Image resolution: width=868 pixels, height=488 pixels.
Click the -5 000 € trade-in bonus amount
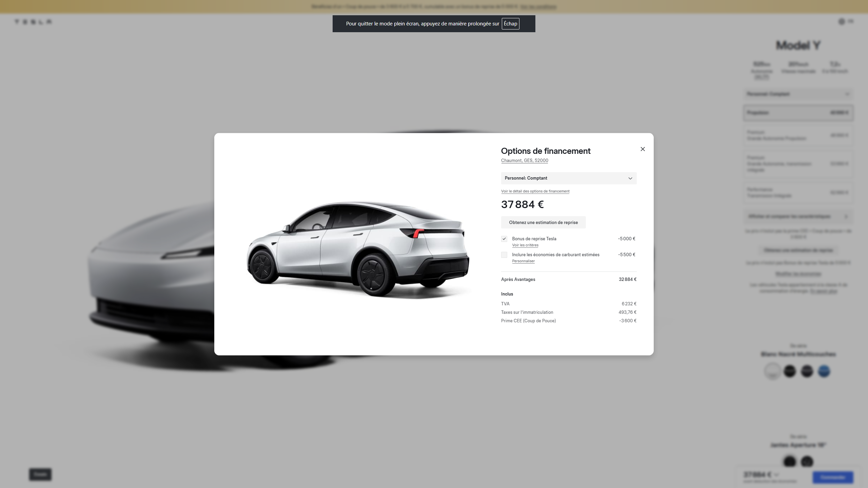tap(627, 239)
